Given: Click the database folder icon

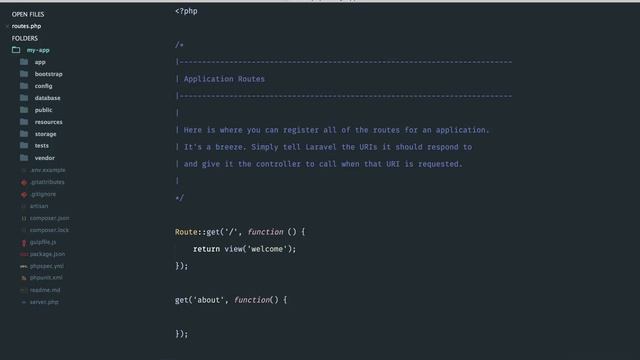Looking at the screenshot, I should (x=24, y=98).
